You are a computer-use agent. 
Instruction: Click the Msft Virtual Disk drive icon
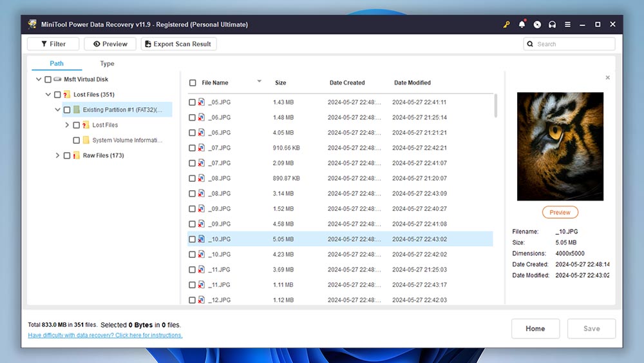(x=57, y=79)
